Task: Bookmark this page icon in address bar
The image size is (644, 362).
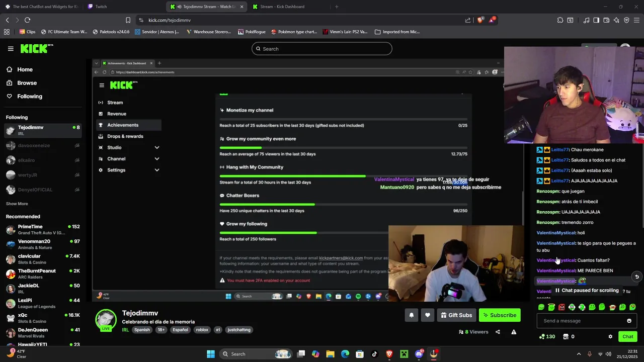Action: point(128,20)
